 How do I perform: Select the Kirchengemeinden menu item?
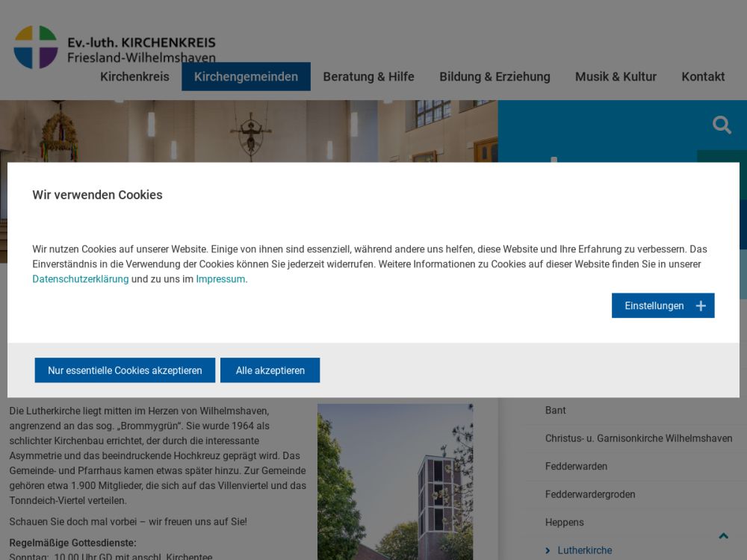246,77
